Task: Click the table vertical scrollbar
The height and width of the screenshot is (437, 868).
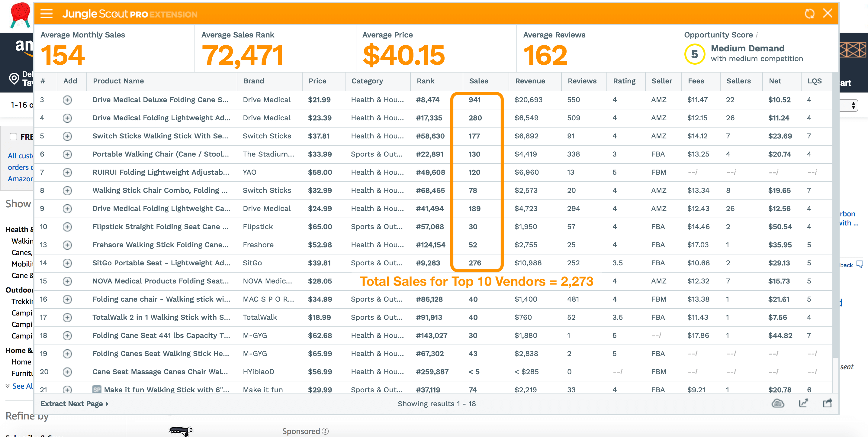Action: tap(835, 216)
